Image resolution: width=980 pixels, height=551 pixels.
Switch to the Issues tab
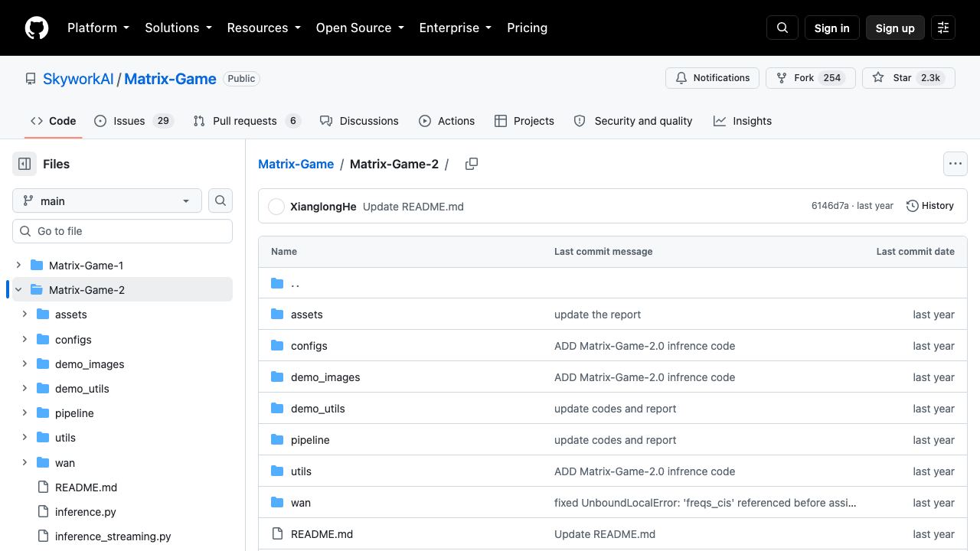tap(134, 121)
